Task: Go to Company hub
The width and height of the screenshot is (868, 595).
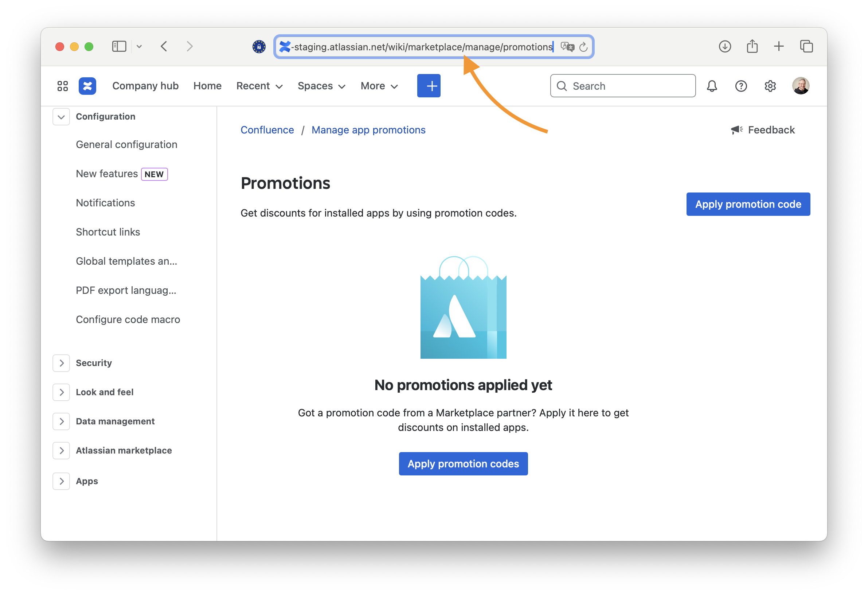Action: coord(145,86)
